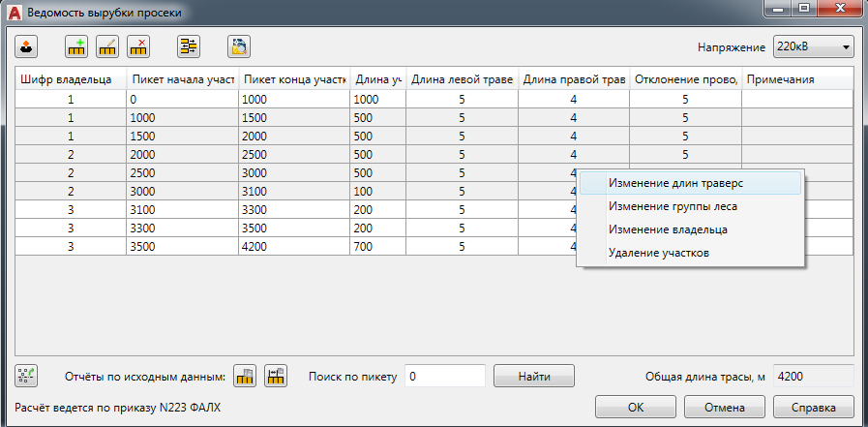Focus the Поиск по пикету input field
The height and width of the screenshot is (427, 868).
444,376
